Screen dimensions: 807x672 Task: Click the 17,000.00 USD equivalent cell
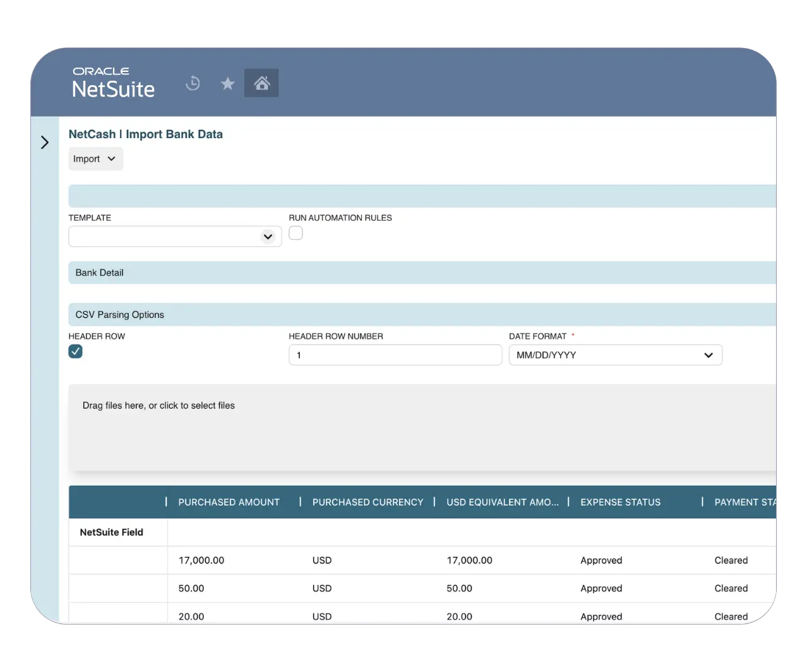tap(470, 560)
